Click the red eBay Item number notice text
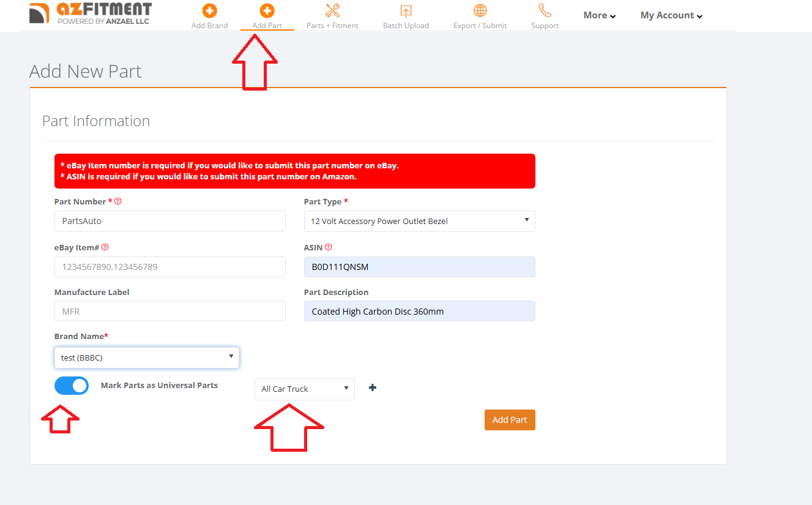The height and width of the screenshot is (505, 812). (x=229, y=165)
